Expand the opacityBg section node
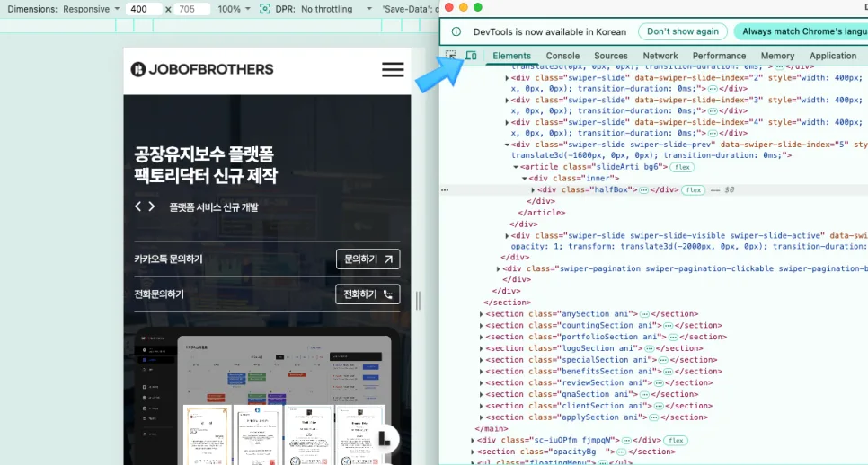 (x=473, y=452)
